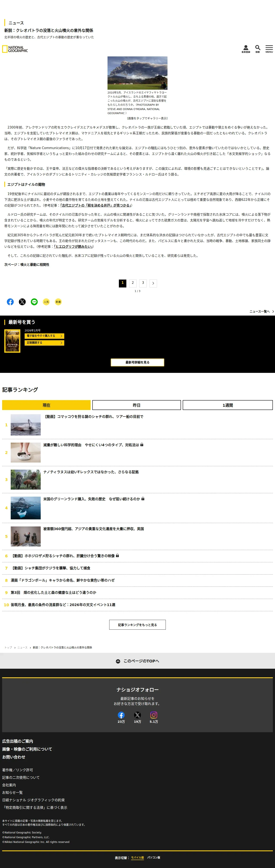Open link 古代エジプトの「税を決める井戸」が見つかる
Screen dimensions: 275x868
tap(96, 205)
